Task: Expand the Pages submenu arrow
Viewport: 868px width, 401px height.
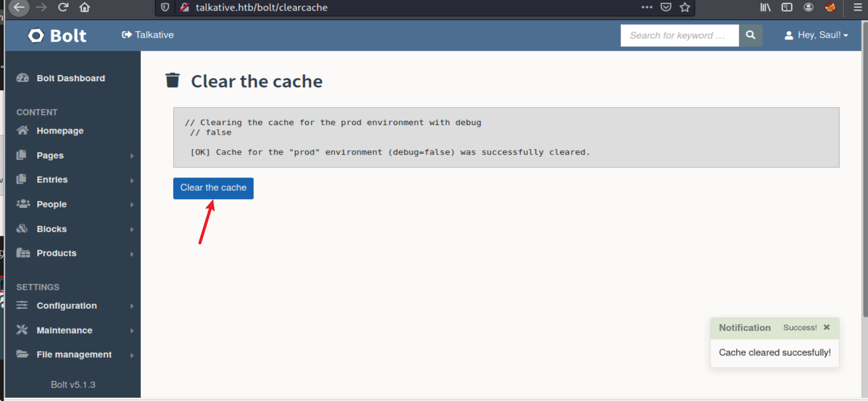Action: click(132, 156)
